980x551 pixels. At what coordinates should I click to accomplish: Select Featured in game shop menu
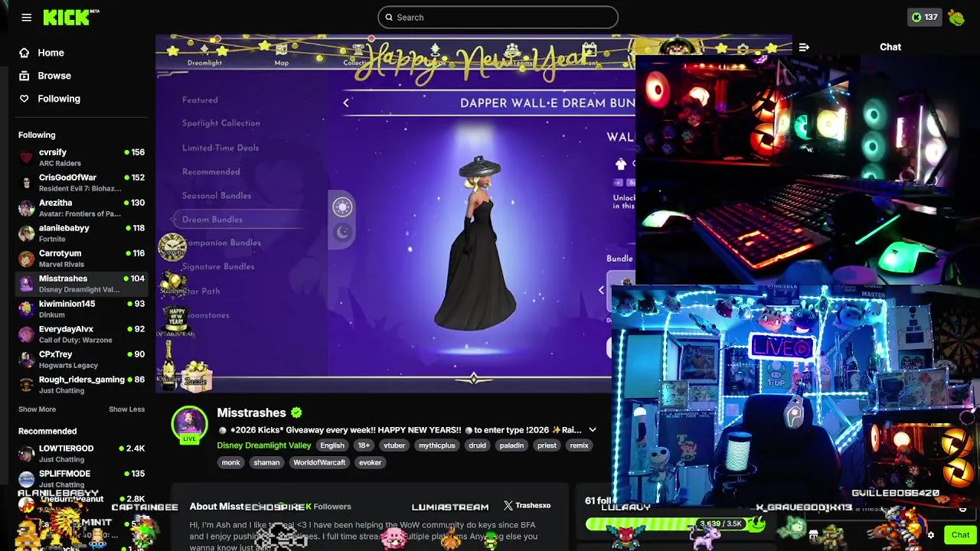(200, 100)
